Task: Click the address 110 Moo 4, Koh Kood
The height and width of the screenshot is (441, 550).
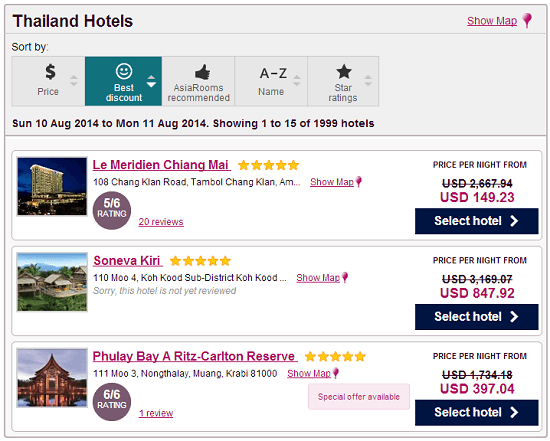Action: pos(190,278)
